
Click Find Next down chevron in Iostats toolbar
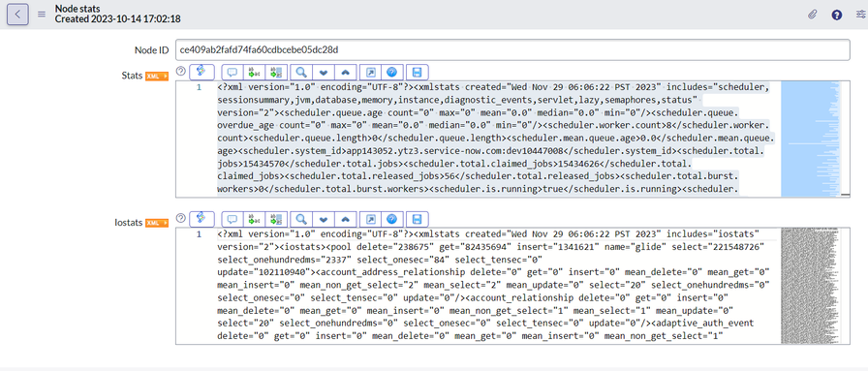(x=324, y=219)
